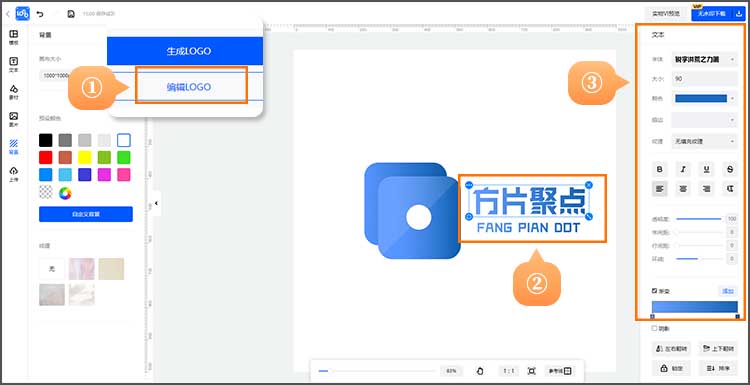Click the canvas zoom slider
750x385 pixels.
tap(377, 371)
